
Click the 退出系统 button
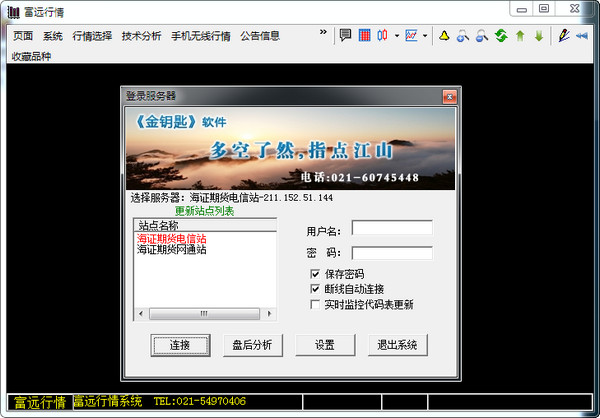398,345
